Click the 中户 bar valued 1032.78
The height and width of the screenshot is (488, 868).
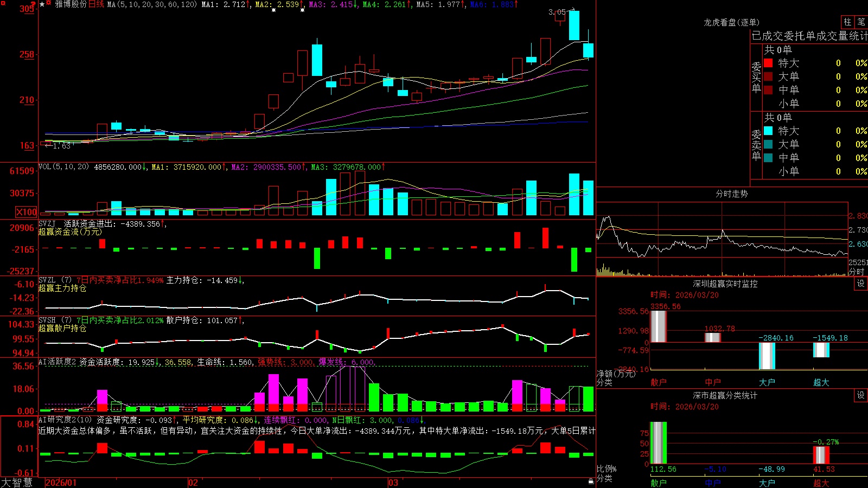click(x=713, y=337)
